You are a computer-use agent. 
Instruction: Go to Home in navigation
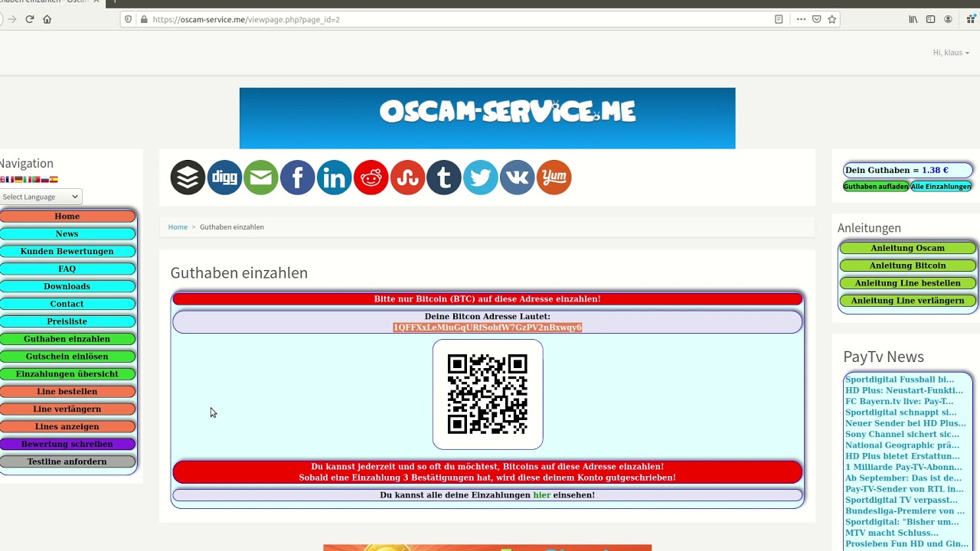(x=67, y=217)
